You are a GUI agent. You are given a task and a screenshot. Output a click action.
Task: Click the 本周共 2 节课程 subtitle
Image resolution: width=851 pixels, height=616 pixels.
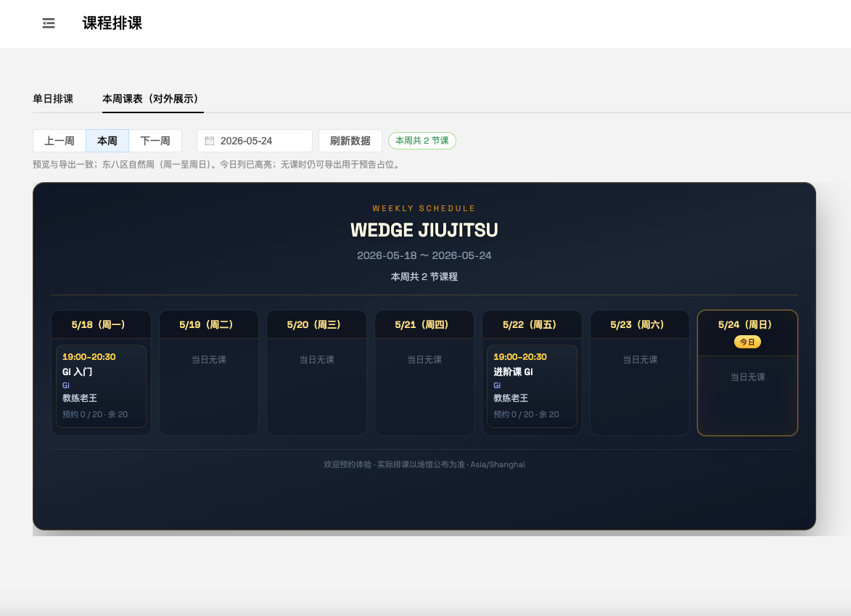424,276
